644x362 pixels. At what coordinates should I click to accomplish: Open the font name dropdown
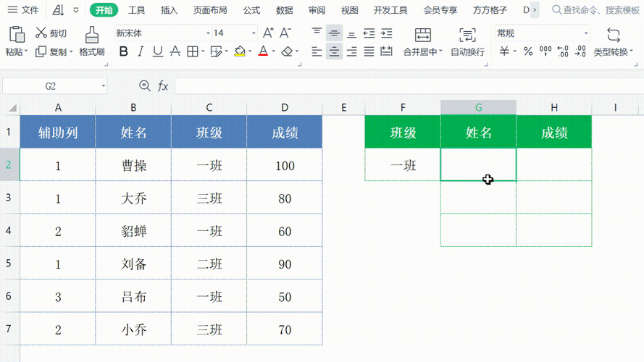coord(208,33)
